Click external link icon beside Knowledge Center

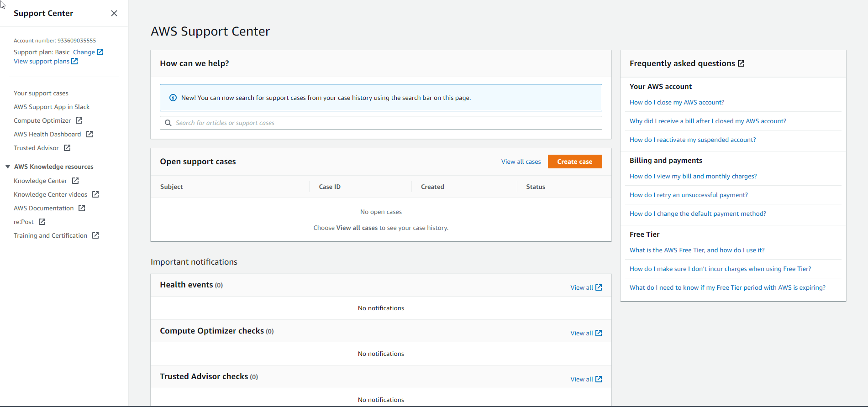coord(75,181)
